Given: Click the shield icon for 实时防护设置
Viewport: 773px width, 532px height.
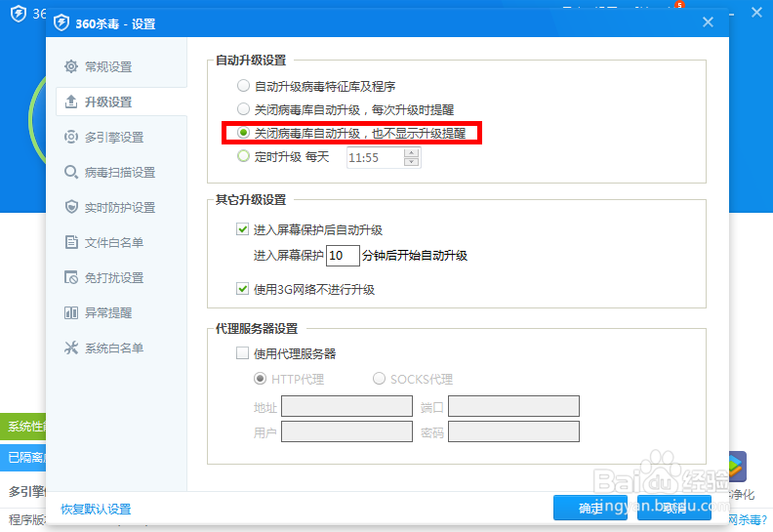Looking at the screenshot, I should point(71,207).
